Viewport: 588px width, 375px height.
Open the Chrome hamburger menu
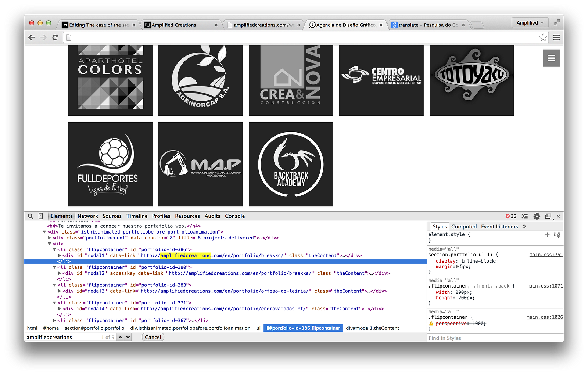556,37
